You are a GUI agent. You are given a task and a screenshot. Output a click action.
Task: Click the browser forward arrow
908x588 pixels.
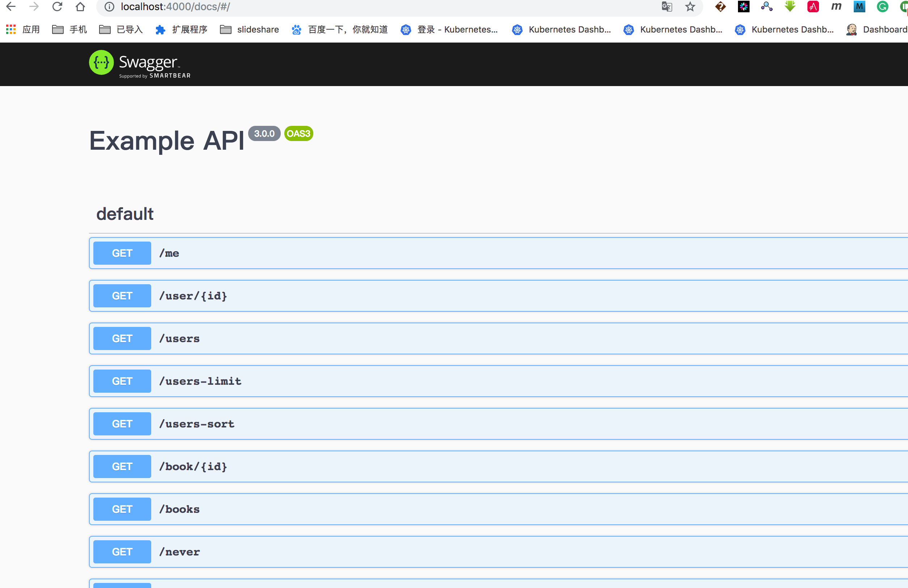pyautogui.click(x=34, y=7)
